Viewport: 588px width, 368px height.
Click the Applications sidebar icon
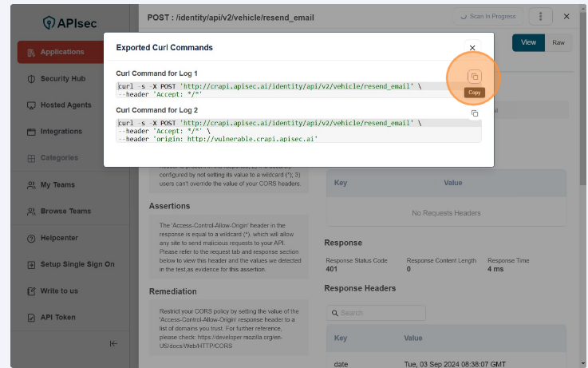click(x=31, y=53)
